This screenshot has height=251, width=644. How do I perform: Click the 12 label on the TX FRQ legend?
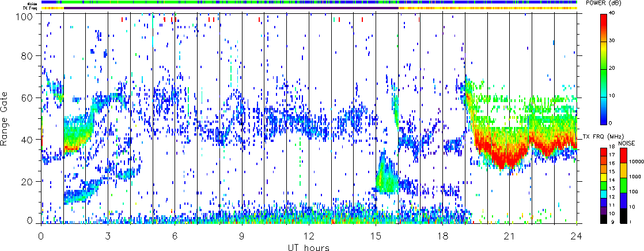[x=612, y=197]
